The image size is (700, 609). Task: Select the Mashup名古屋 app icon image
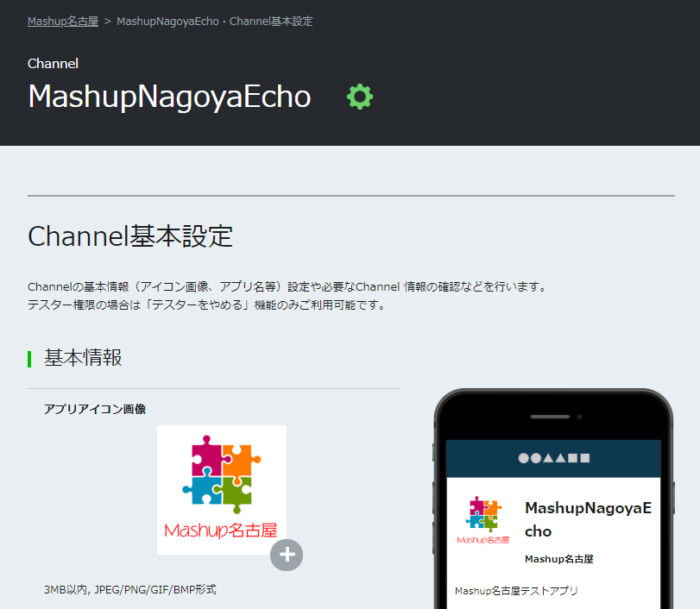tap(222, 490)
